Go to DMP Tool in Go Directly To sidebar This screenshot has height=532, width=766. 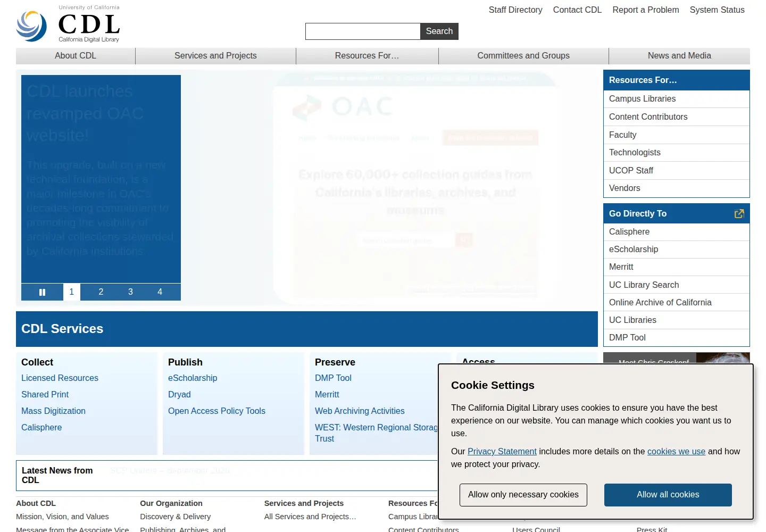[676, 338]
